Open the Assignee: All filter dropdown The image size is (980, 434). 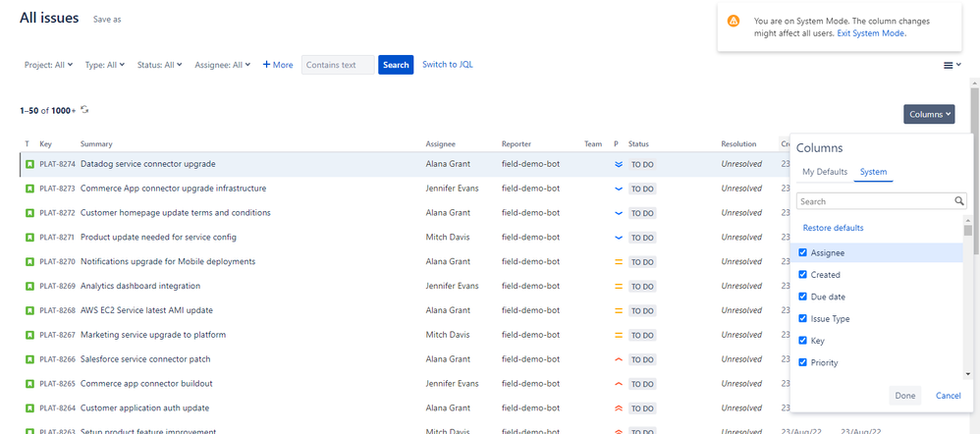(223, 65)
